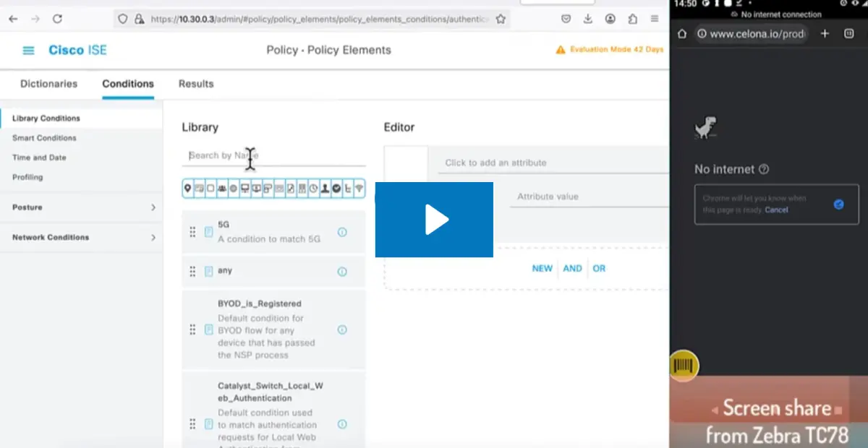Tap the yellow barcode scanner button
Viewport: 868px width, 448px height.
pyautogui.click(x=684, y=366)
